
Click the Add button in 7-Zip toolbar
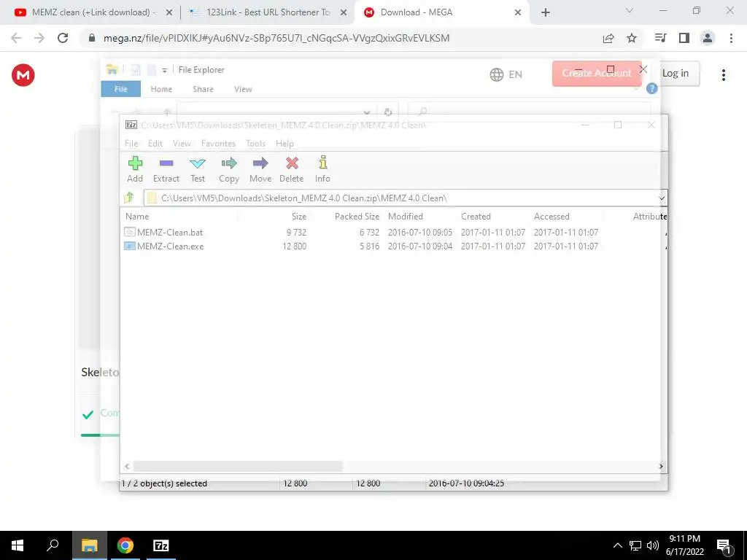[135, 169]
